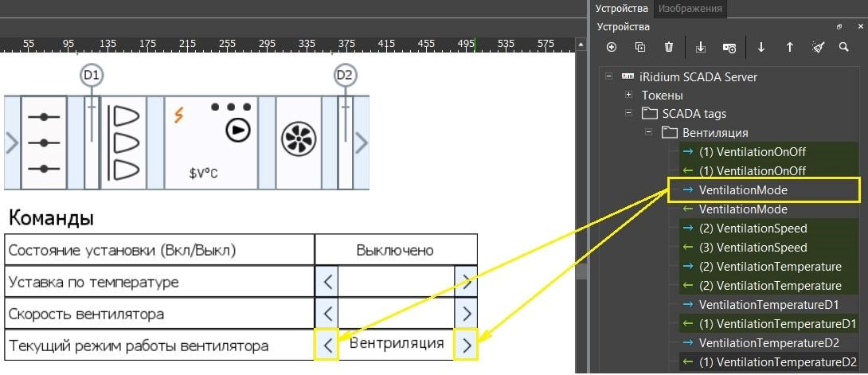Screen dimensions: 868x375
Task: Click the Выключено state button
Action: (396, 251)
